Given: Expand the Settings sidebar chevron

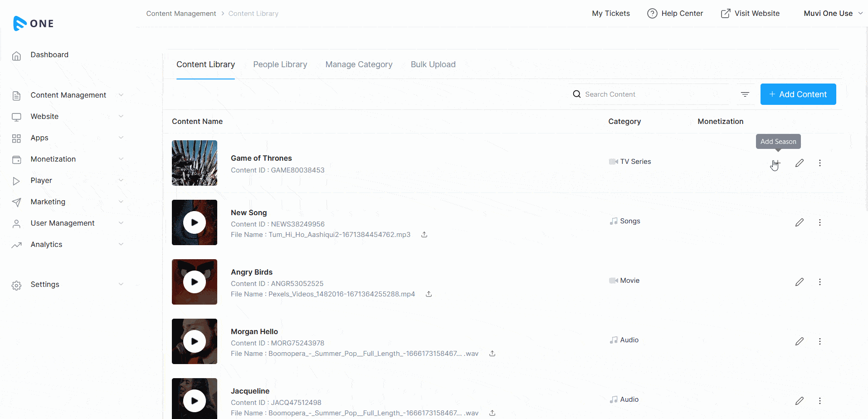Looking at the screenshot, I should pyautogui.click(x=121, y=284).
